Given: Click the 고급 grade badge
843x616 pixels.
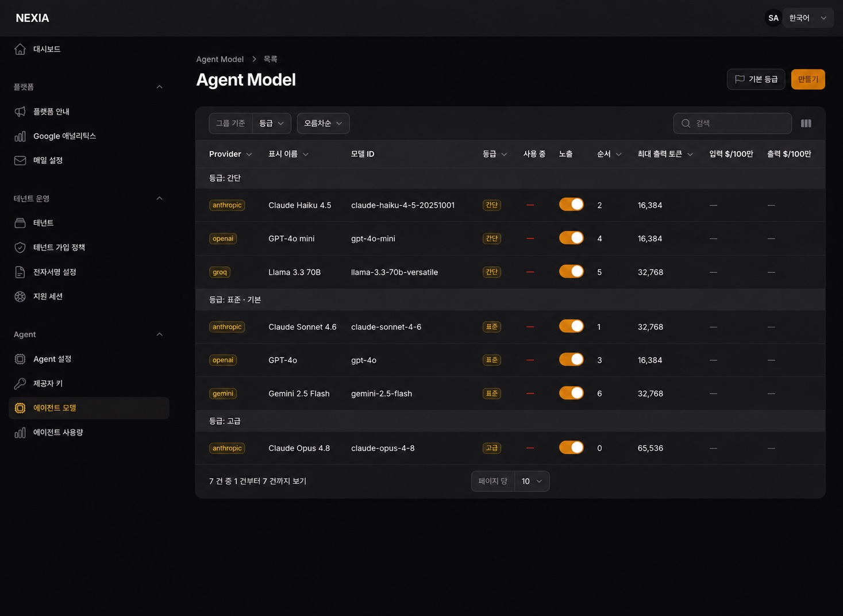Looking at the screenshot, I should (x=492, y=448).
